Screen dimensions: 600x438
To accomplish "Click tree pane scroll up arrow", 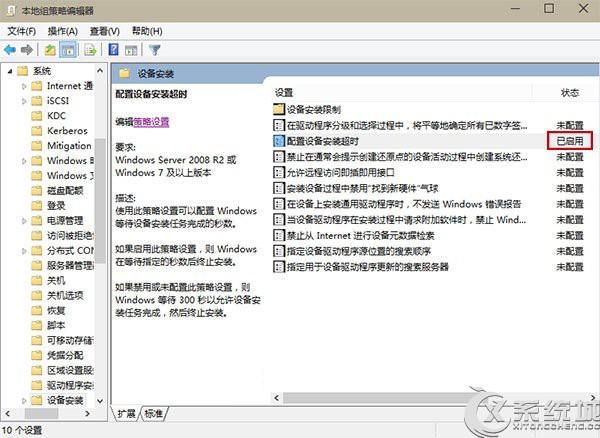I will coord(100,71).
